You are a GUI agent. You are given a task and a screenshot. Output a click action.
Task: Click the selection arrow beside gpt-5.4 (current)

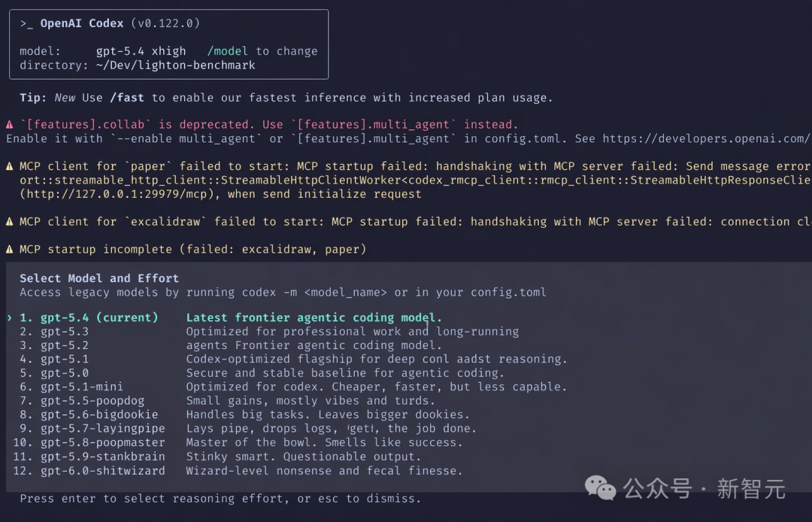[11, 317]
